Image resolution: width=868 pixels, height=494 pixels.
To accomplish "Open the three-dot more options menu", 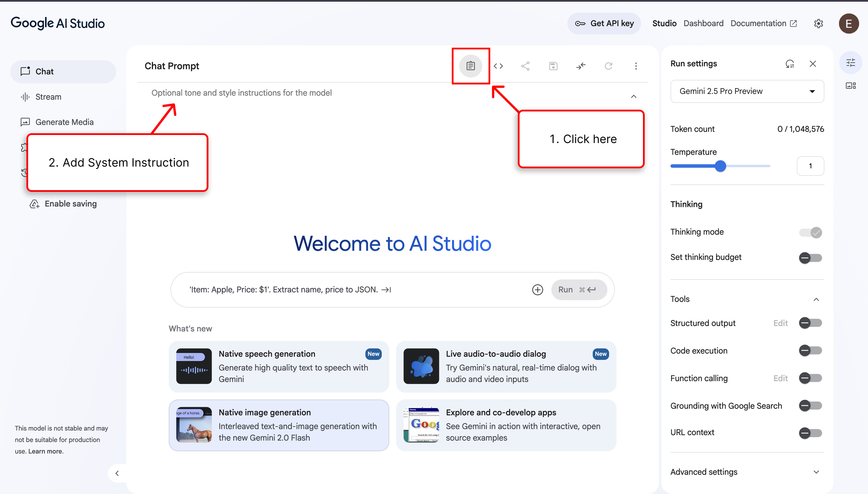I will click(x=636, y=66).
